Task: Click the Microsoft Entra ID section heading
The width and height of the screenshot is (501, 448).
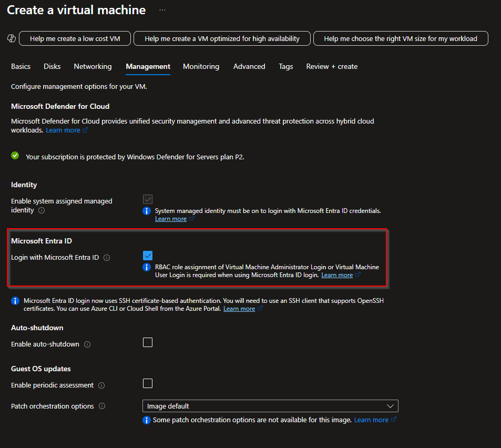Action: [42, 241]
